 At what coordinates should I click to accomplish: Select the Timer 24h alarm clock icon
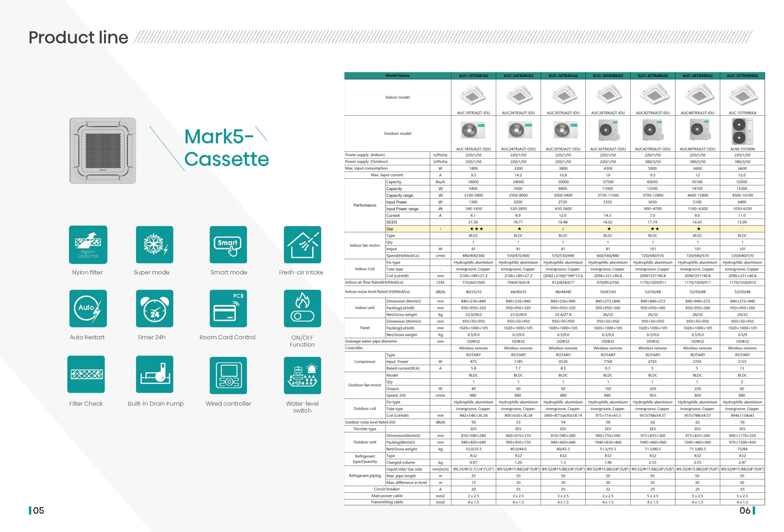[x=155, y=308]
